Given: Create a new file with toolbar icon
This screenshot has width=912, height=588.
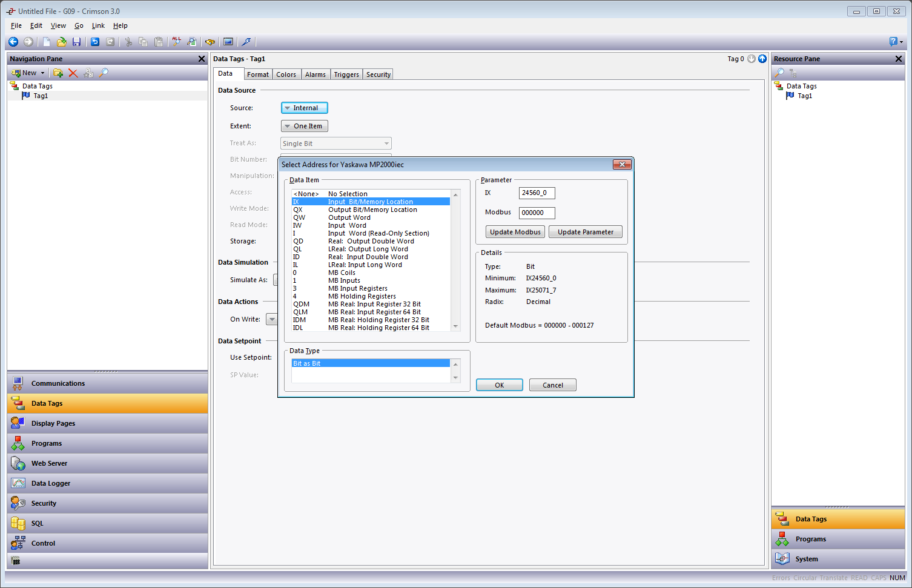Looking at the screenshot, I should click(47, 42).
